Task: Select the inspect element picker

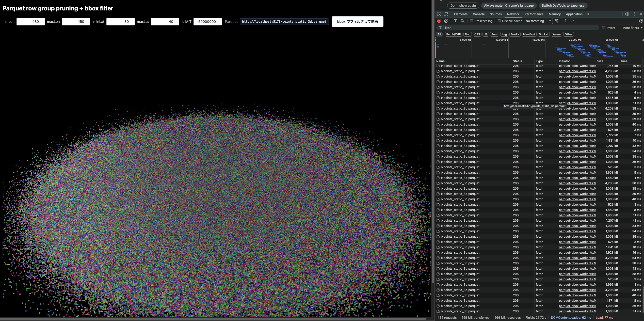Action: 439,14
